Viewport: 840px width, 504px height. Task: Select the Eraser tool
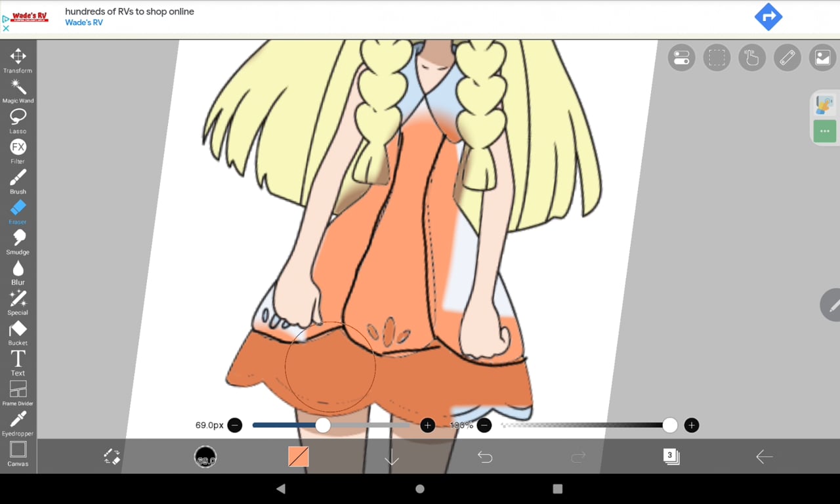pyautogui.click(x=18, y=212)
